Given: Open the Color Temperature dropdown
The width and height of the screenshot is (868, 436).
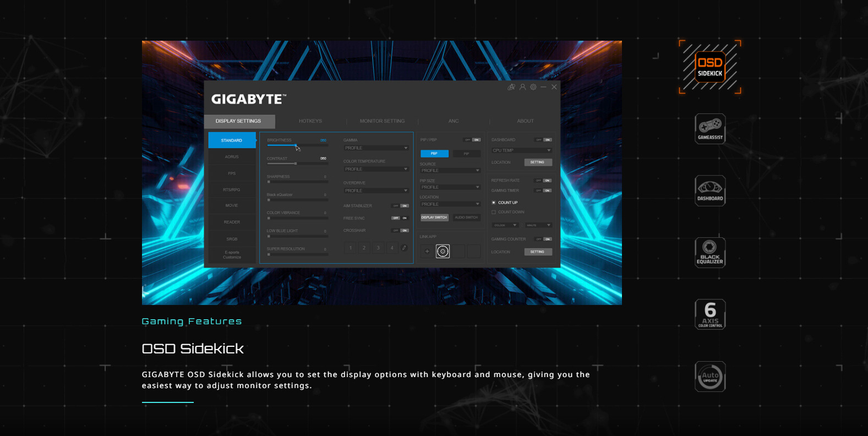Looking at the screenshot, I should point(376,169).
